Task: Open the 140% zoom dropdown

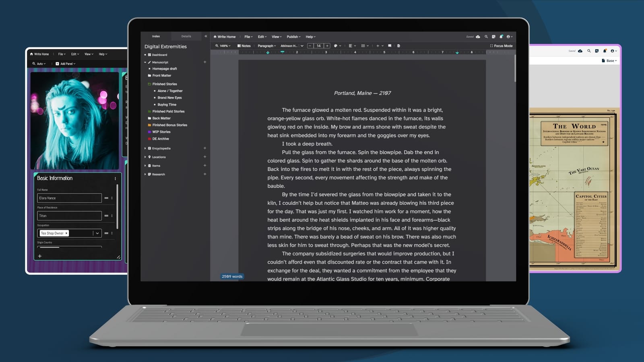Action: pos(223,46)
